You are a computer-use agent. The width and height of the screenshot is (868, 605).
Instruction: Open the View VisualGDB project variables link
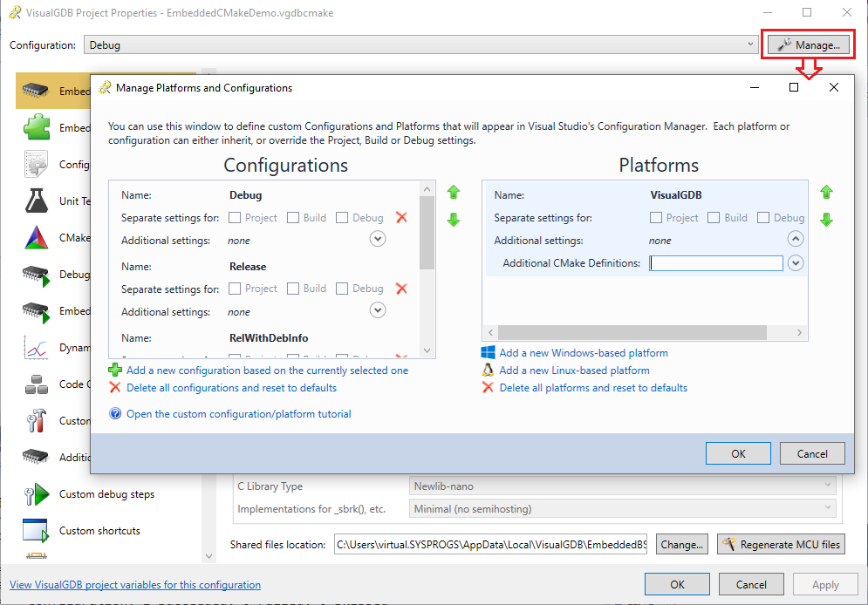click(x=135, y=585)
